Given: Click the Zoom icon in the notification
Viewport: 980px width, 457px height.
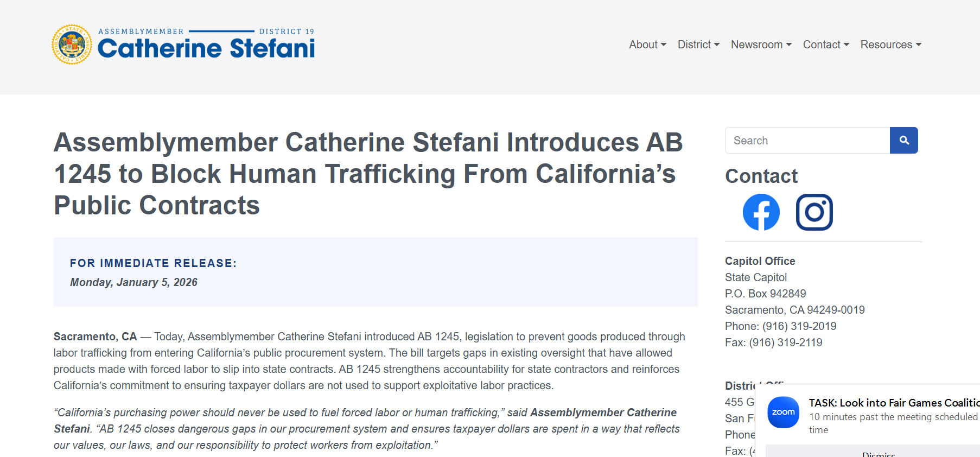Looking at the screenshot, I should pyautogui.click(x=783, y=412).
